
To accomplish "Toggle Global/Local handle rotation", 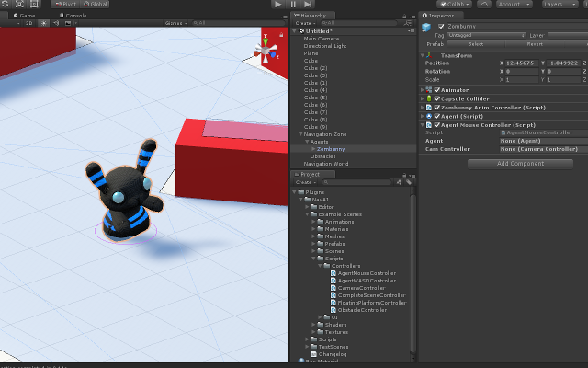I will [x=95, y=4].
